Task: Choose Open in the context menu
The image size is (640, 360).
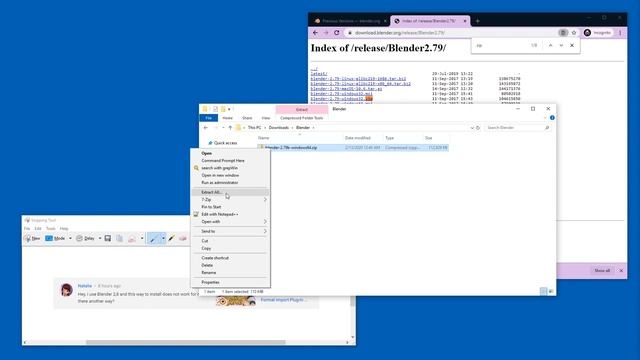Action: click(207, 153)
